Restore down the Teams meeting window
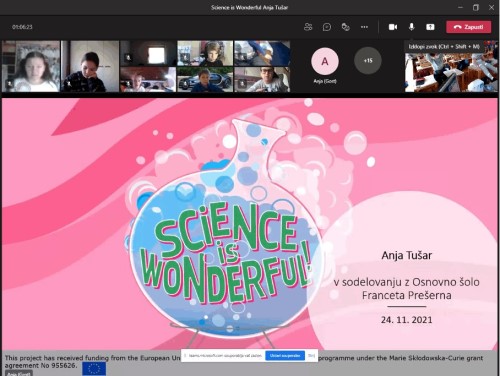 point(476,7)
